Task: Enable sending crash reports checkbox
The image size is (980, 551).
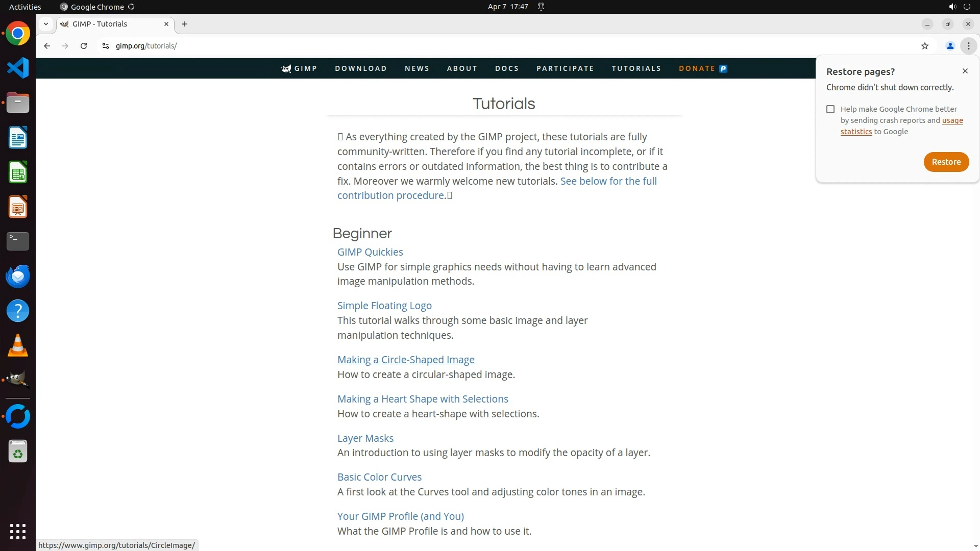Action: click(830, 109)
